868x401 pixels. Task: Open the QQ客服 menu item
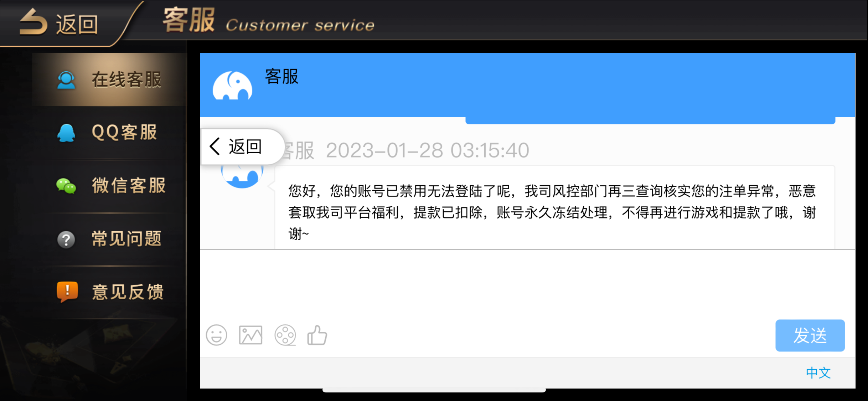point(109,133)
